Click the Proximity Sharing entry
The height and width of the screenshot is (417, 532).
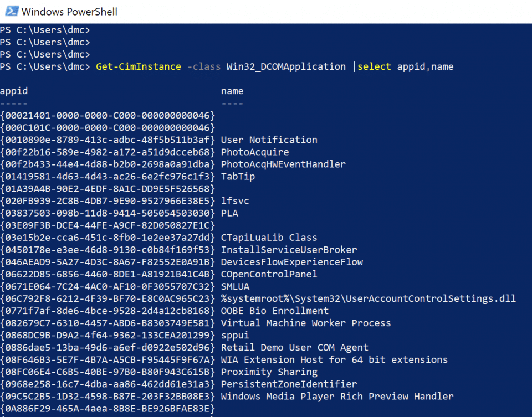pyautogui.click(x=269, y=372)
